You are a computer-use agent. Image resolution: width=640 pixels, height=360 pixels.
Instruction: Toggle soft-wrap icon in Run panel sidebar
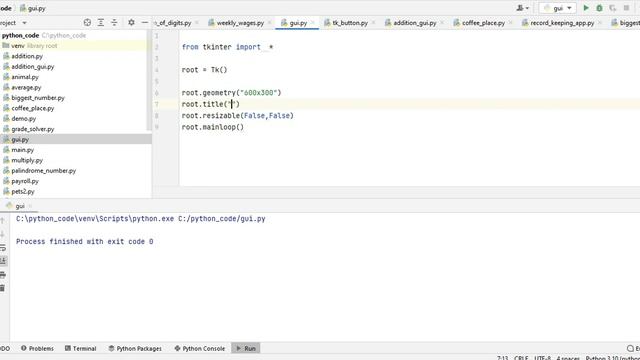(3, 248)
